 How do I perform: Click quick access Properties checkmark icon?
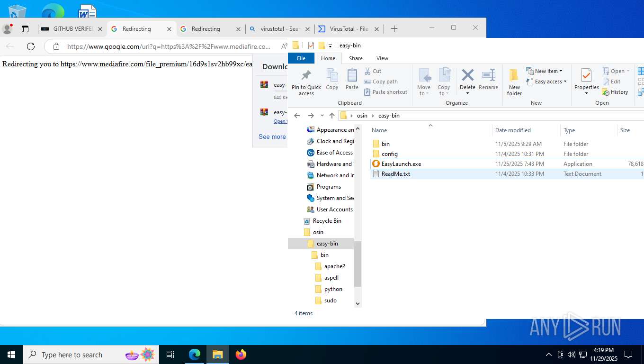[311, 45]
